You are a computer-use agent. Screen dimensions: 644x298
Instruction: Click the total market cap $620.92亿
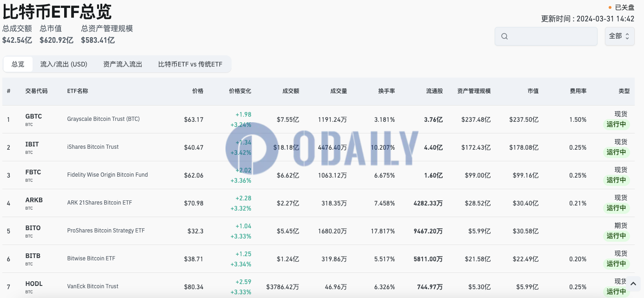[x=56, y=40]
